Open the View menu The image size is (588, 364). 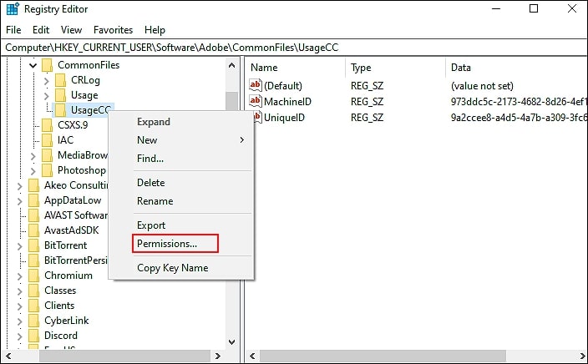click(71, 29)
